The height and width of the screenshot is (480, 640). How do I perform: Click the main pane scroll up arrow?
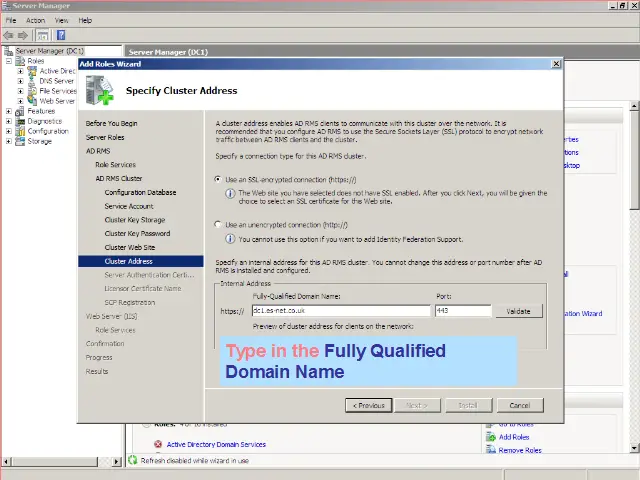[634, 106]
